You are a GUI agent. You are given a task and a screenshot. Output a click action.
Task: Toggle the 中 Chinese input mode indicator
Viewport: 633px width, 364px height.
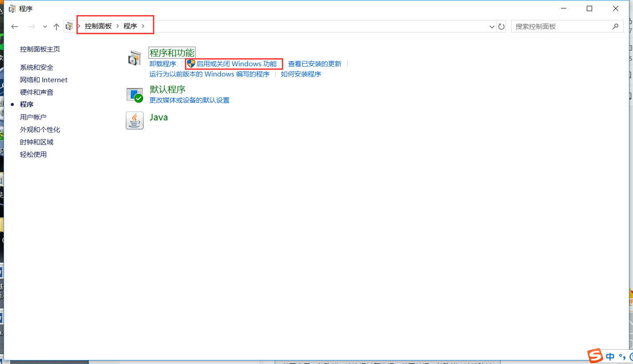click(610, 356)
